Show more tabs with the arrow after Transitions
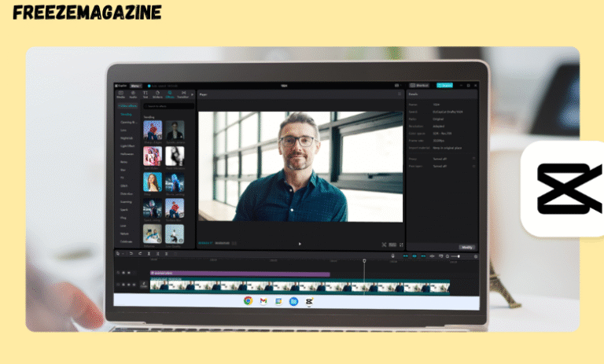The height and width of the screenshot is (364, 604). coord(192,95)
